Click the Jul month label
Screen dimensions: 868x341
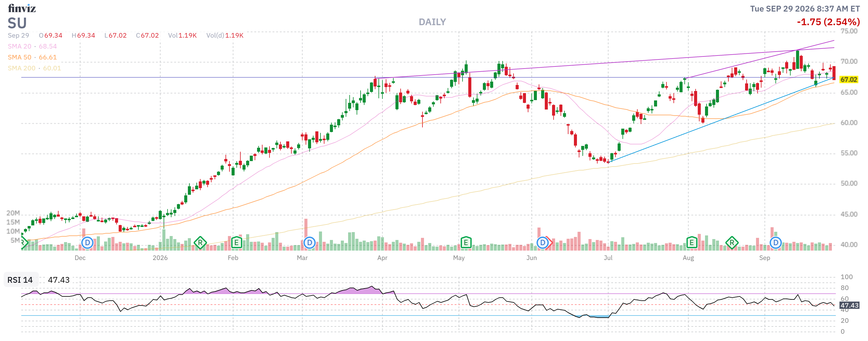608,258
